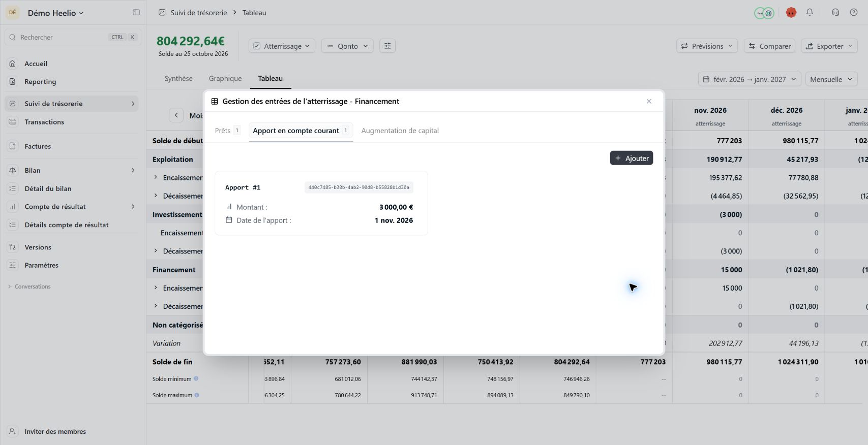Screen dimensions: 868x445
Task: Expand the Conversations section
Action: (29, 287)
